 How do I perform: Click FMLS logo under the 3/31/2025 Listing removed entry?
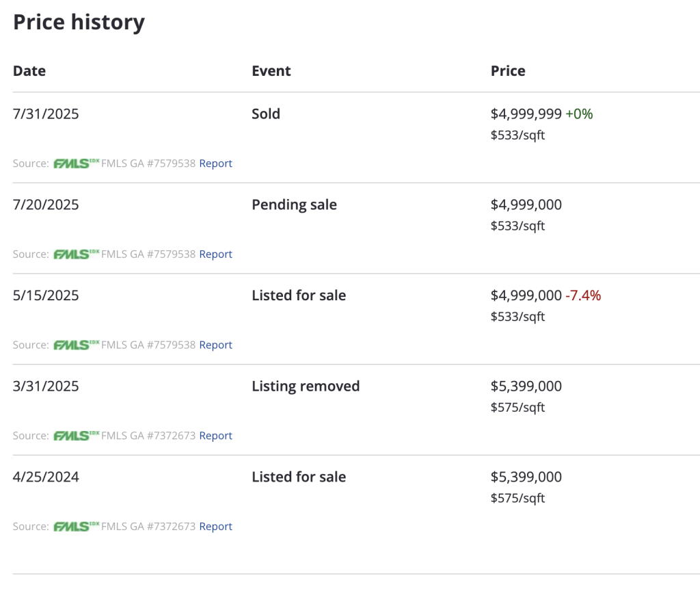pos(76,436)
